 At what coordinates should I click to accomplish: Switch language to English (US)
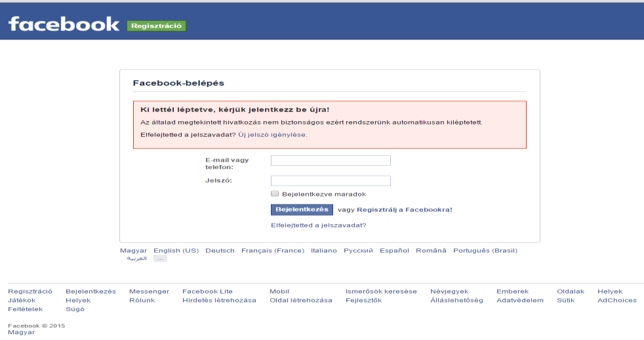point(176,251)
